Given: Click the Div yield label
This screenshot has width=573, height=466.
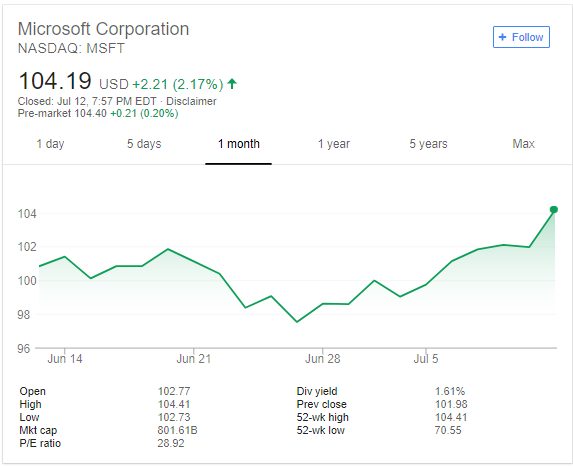Looking at the screenshot, I should coord(317,391).
